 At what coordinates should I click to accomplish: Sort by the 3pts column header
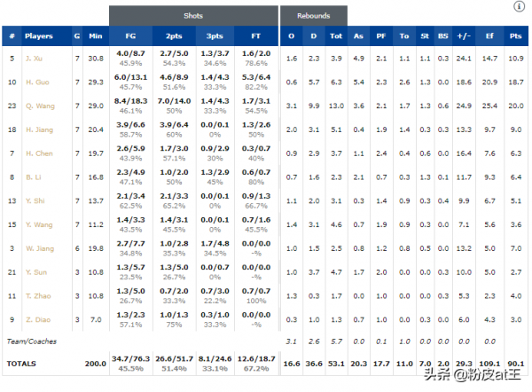[215, 36]
